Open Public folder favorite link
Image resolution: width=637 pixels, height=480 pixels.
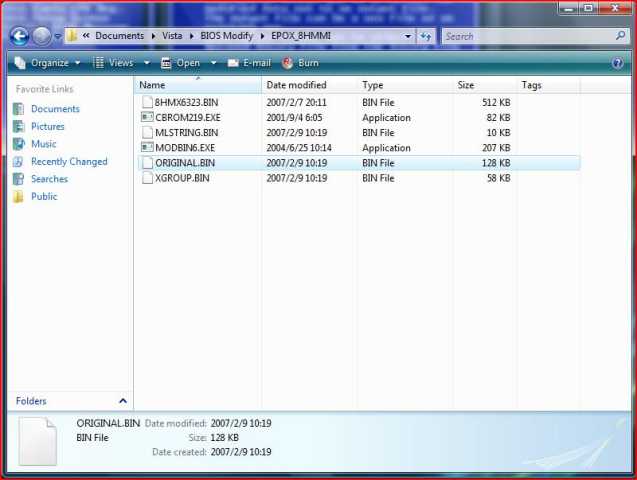pos(44,196)
